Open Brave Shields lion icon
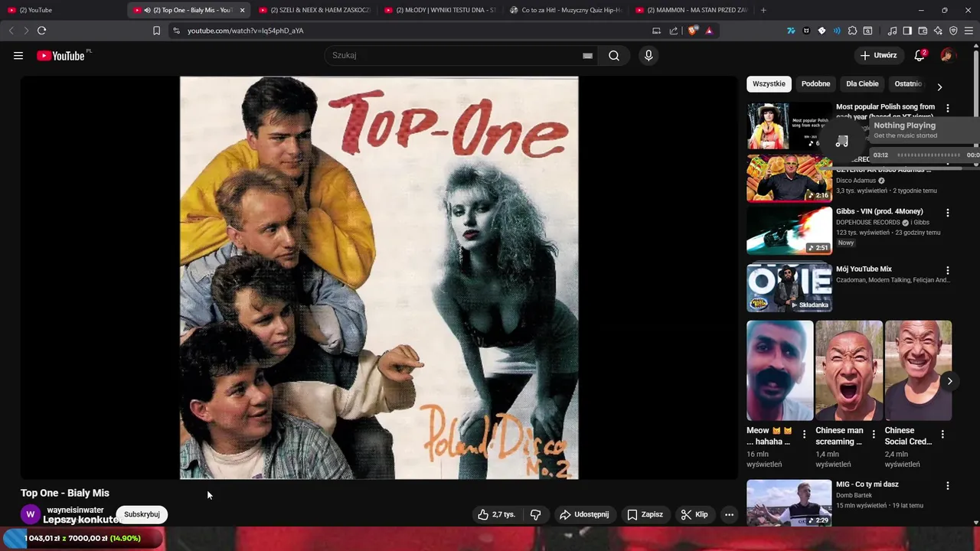Image resolution: width=980 pixels, height=551 pixels. 693,31
